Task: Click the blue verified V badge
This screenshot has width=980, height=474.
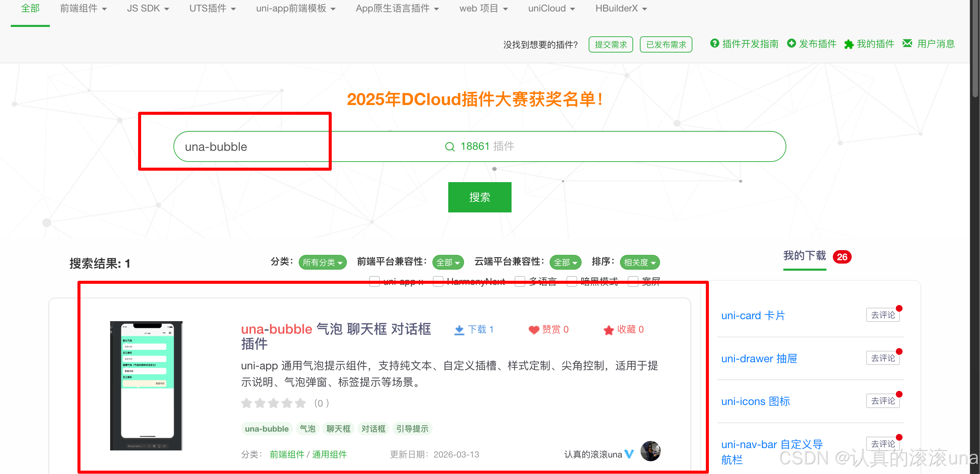Action: pos(629,454)
